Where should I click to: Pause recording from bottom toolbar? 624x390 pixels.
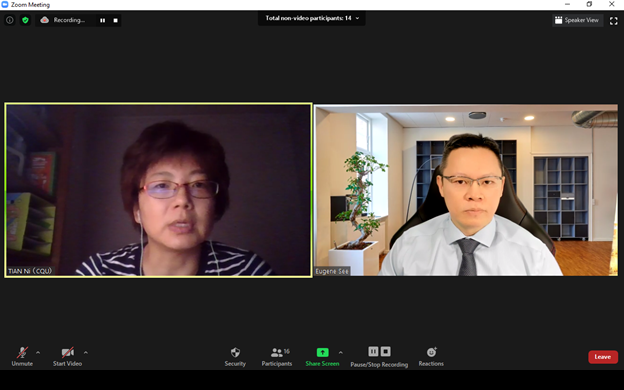pyautogui.click(x=373, y=351)
